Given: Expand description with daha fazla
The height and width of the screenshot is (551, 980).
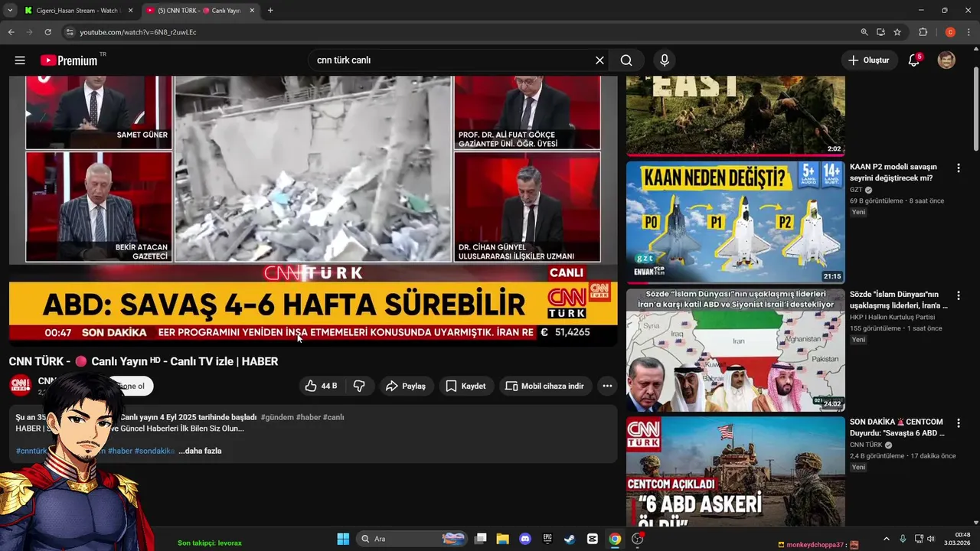Looking at the screenshot, I should click(x=200, y=451).
